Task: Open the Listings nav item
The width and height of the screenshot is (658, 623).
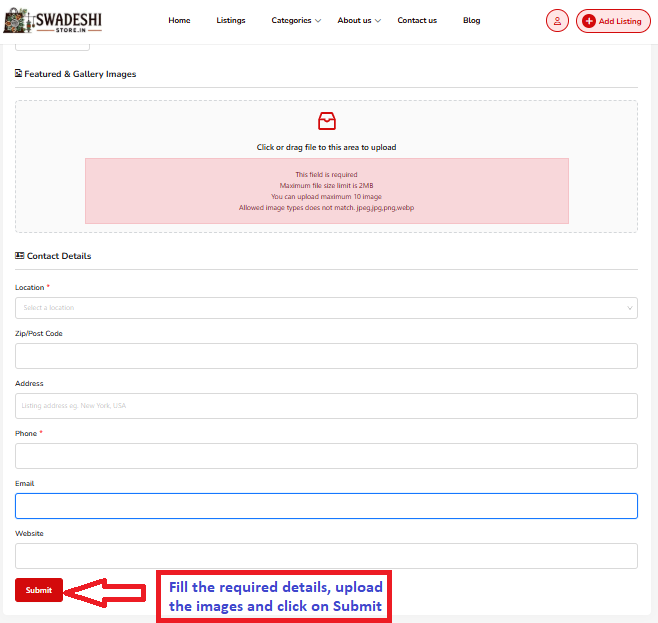Action: point(231,21)
